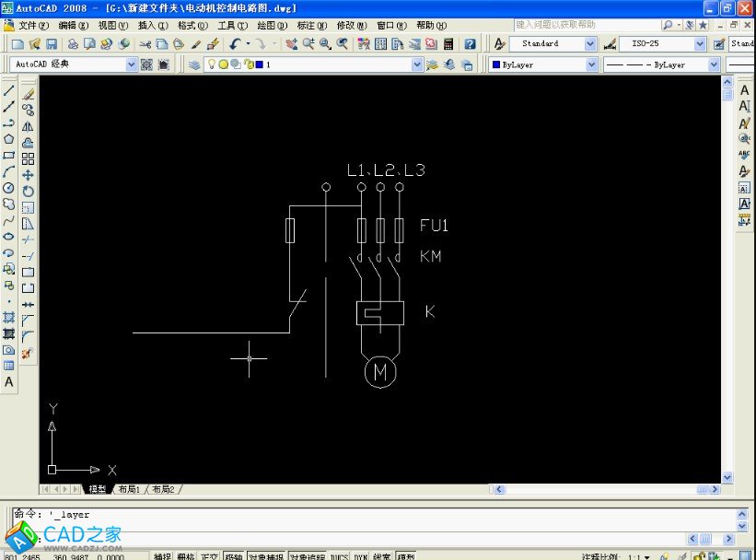The width and height of the screenshot is (756, 560).
Task: Open the Layer Properties Manager icon
Action: [194, 64]
